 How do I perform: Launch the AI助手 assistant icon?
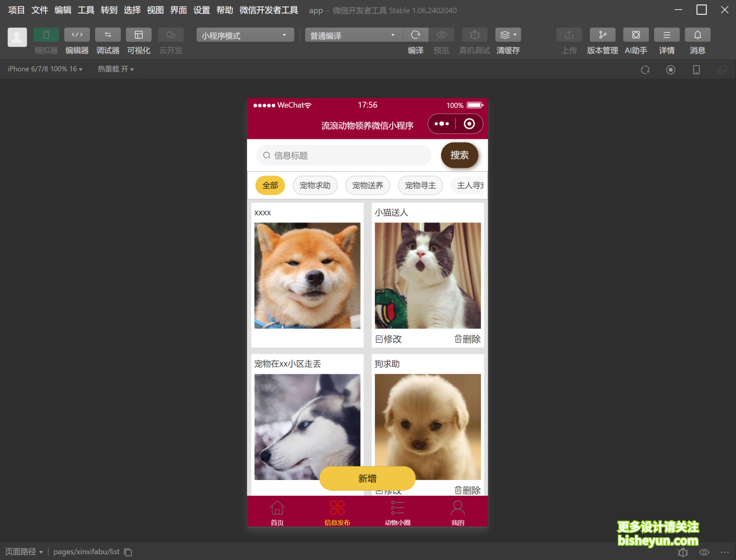(636, 35)
